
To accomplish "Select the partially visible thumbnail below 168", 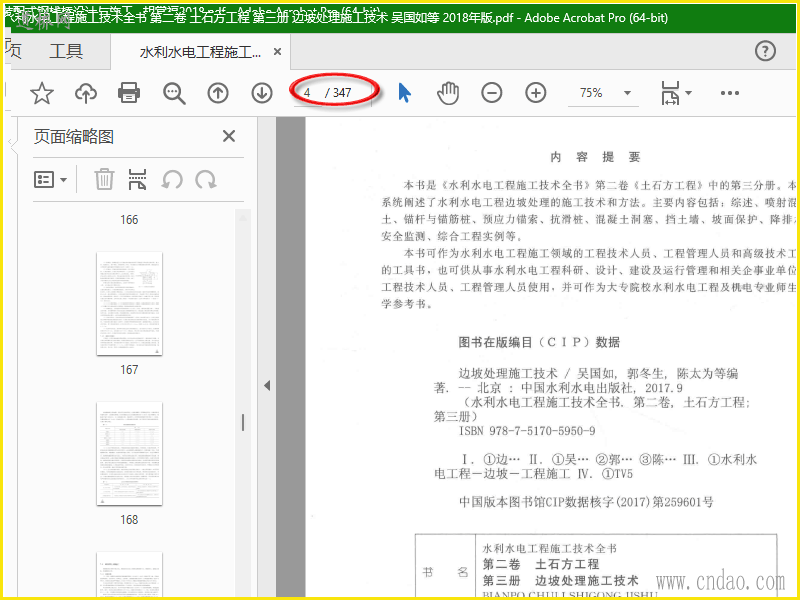I will [130, 574].
